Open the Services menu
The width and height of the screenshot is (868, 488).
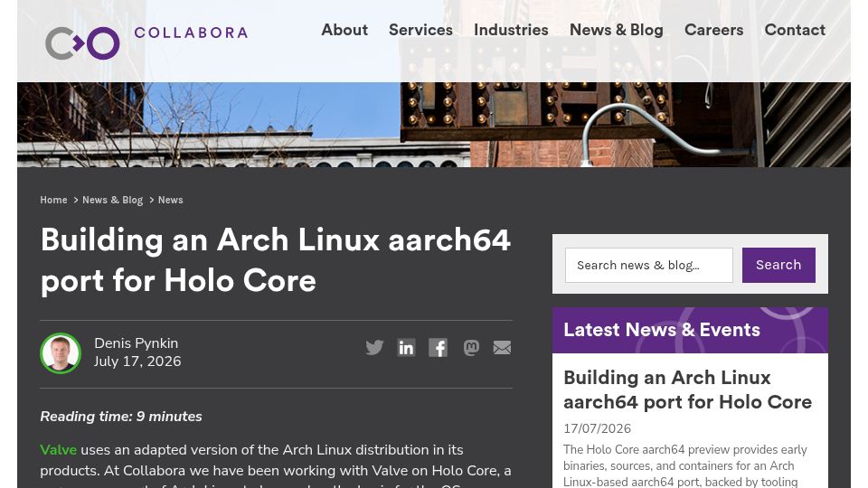click(x=420, y=30)
